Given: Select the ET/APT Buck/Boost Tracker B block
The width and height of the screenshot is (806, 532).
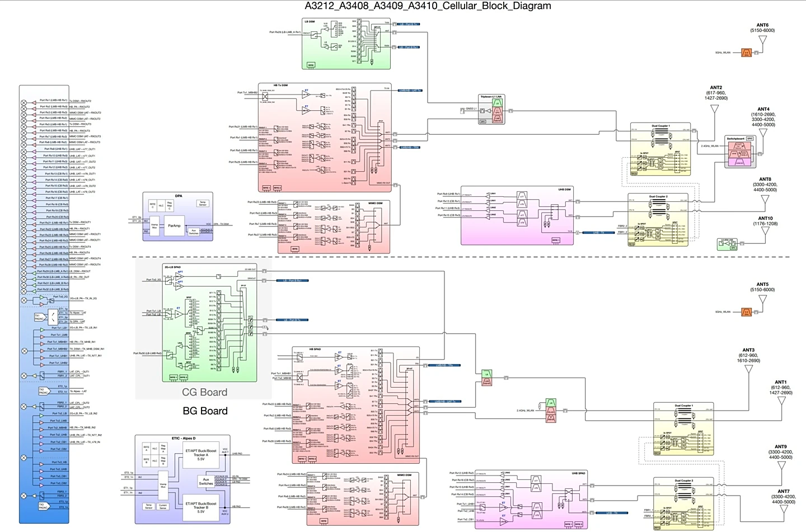Looking at the screenshot, I should (200, 507).
